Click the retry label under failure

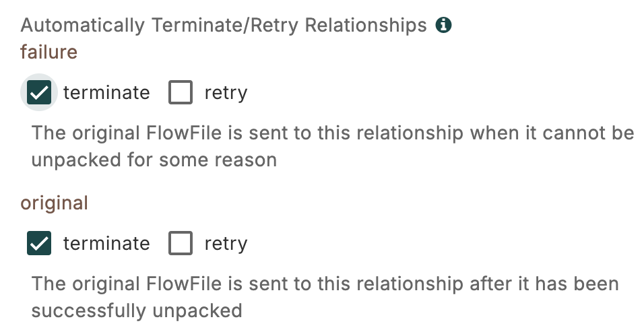pos(226,93)
